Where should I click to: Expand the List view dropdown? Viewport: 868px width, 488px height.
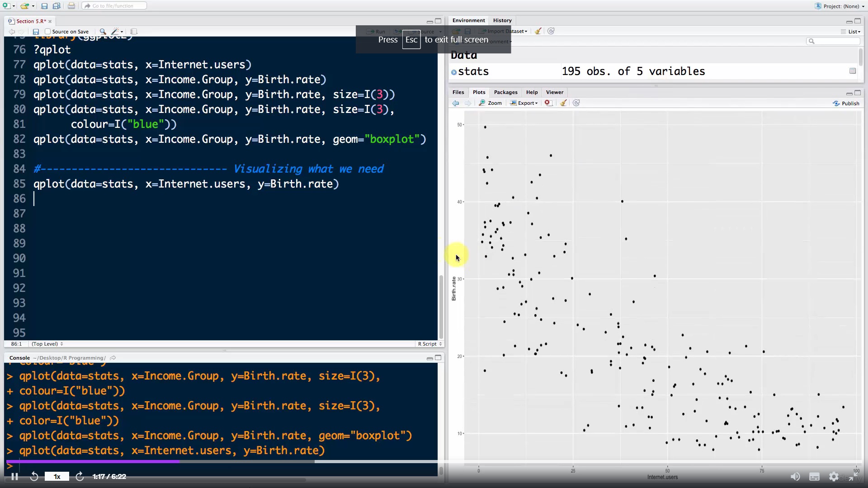point(851,32)
